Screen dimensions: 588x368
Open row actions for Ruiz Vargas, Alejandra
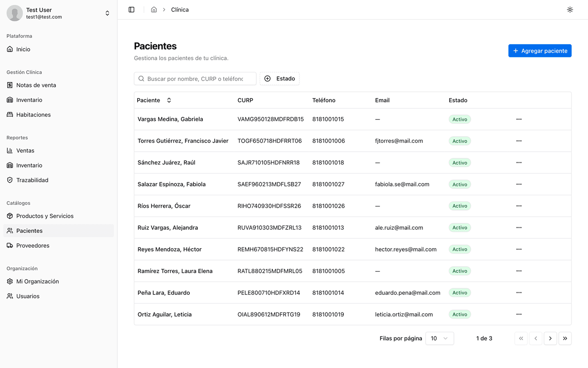pos(519,228)
